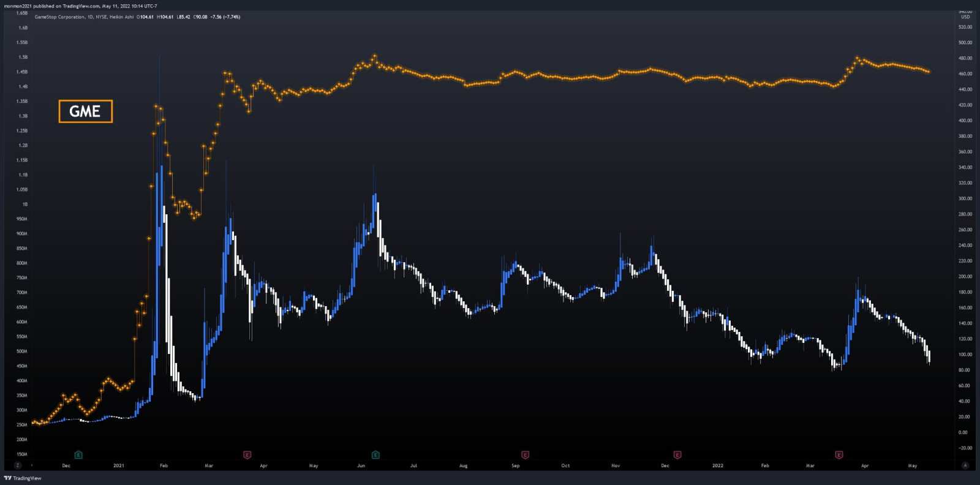This screenshot has width=980, height=485.
Task: Click the USD currency label on price axis
Action: point(965,17)
